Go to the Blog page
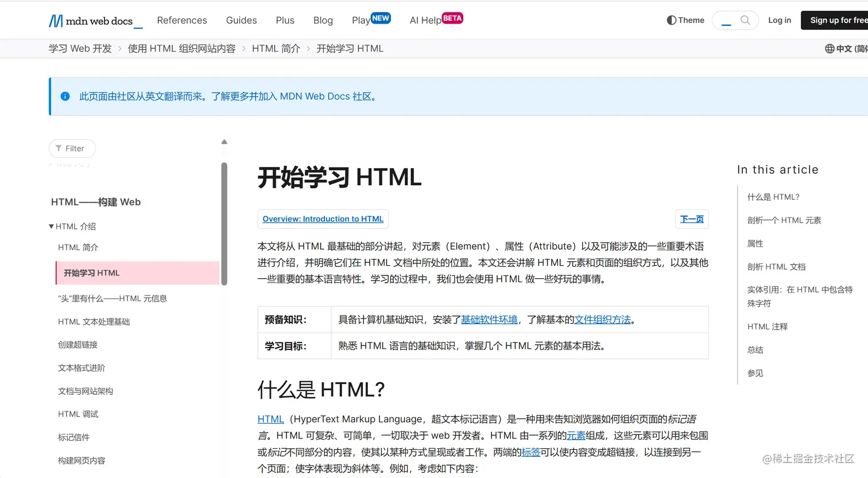Viewport: 868px width, 478px height. coord(323,20)
